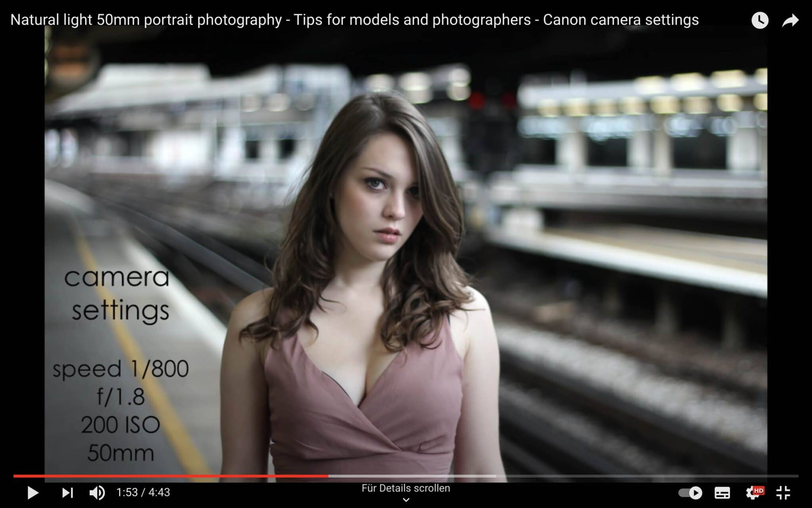Click the video frame center to play
Viewport: 812px width, 508px height.
406,254
